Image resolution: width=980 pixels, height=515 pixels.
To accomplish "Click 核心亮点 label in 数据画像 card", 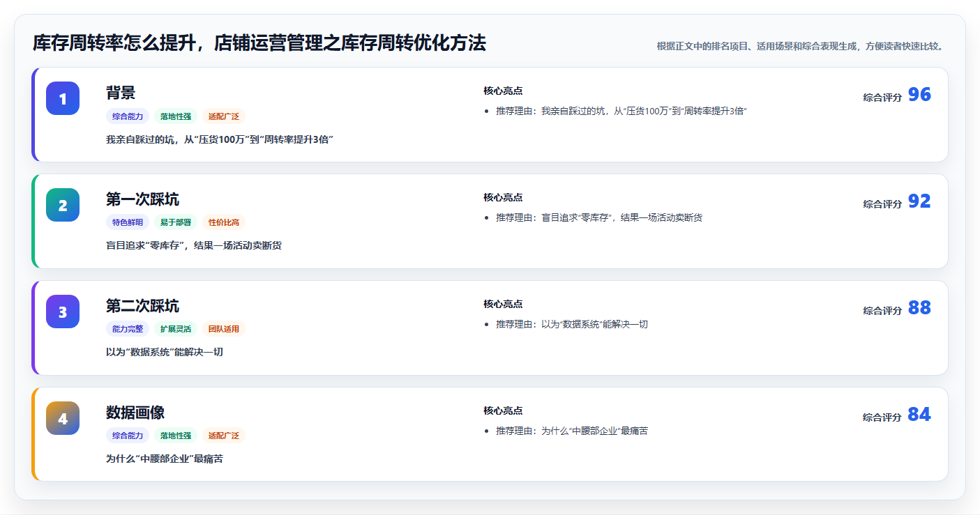I will tap(503, 410).
